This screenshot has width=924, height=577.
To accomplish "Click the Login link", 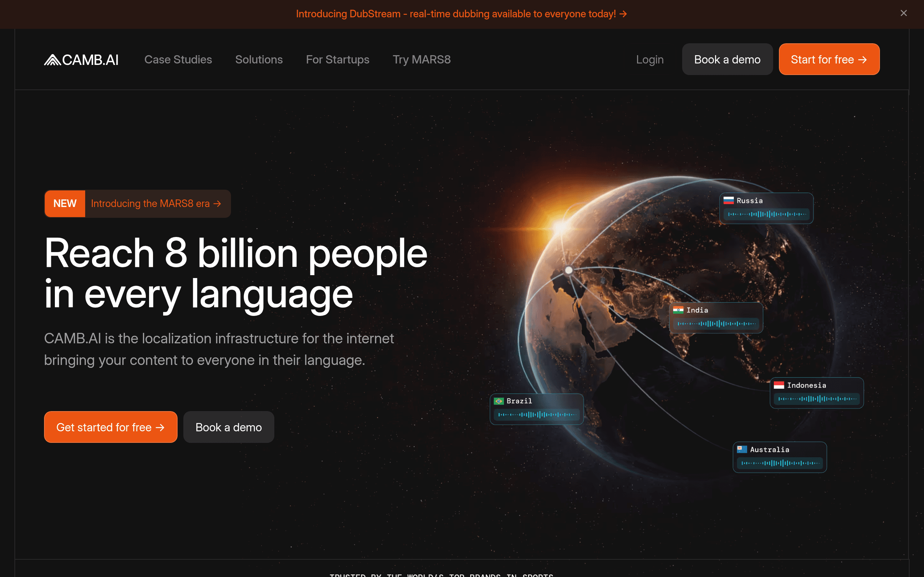I will pos(649,60).
